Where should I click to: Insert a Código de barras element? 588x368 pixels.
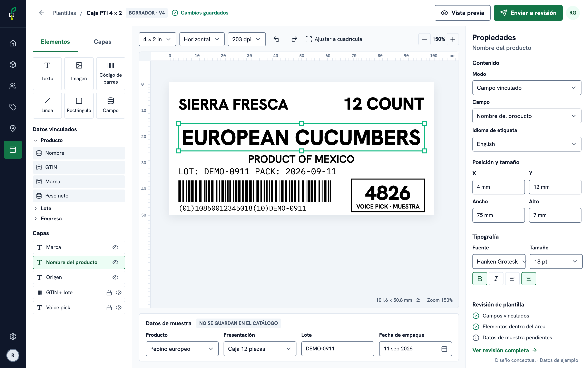point(110,74)
